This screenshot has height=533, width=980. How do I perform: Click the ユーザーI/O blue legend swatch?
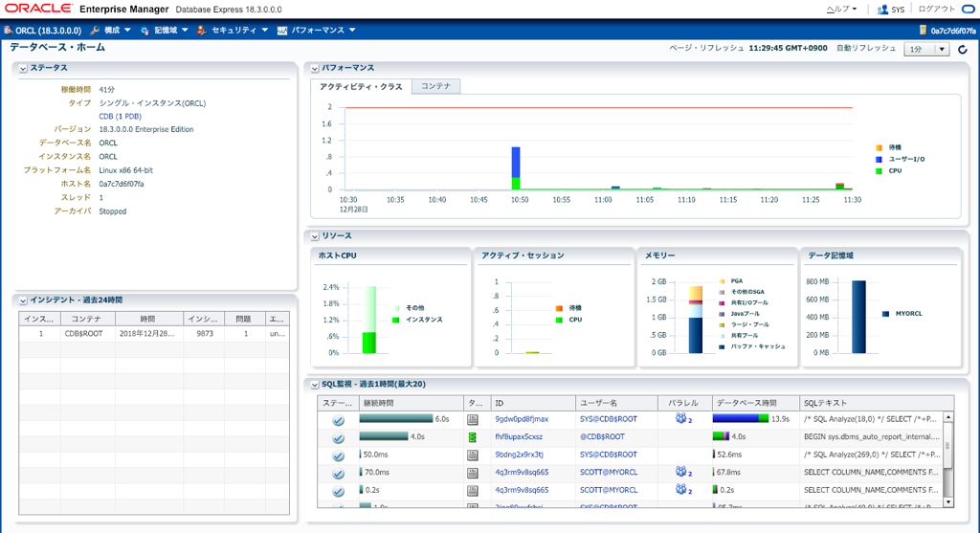879,160
